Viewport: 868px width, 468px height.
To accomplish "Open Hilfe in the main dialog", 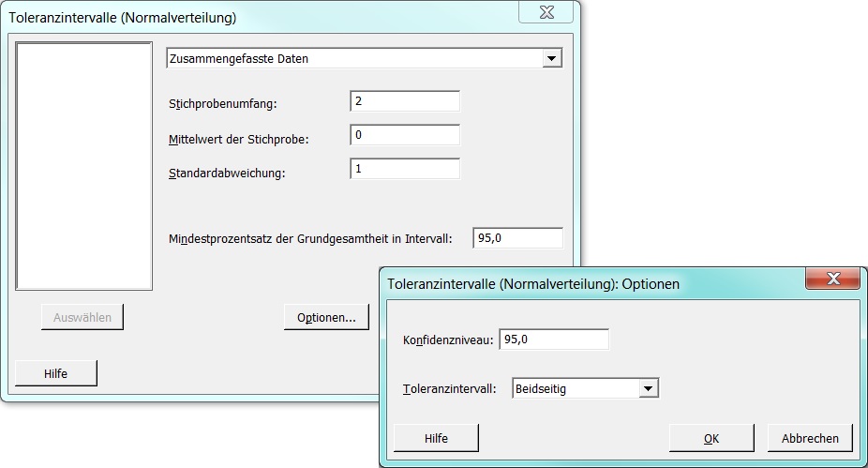I will (x=56, y=374).
